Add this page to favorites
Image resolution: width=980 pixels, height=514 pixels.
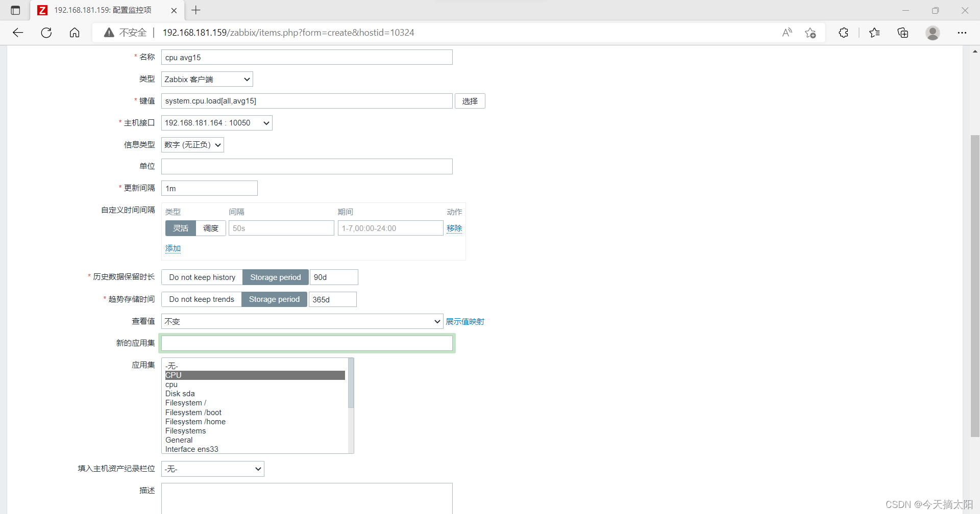point(810,33)
